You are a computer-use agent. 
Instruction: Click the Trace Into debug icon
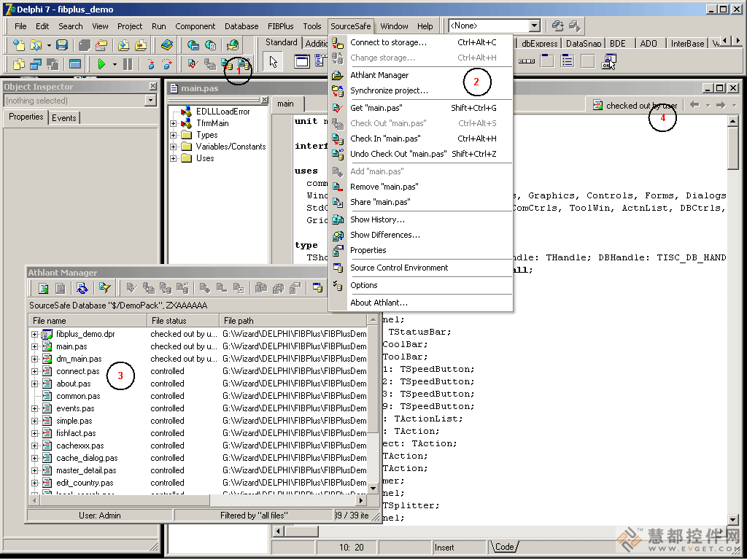[150, 64]
